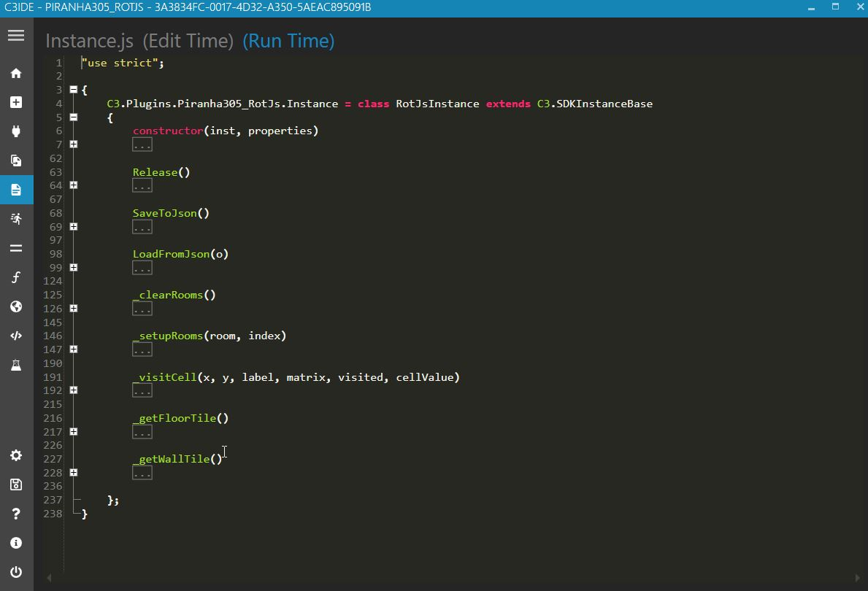The height and width of the screenshot is (591, 868).
Task: Open the code brackets icon
Action: tap(16, 336)
